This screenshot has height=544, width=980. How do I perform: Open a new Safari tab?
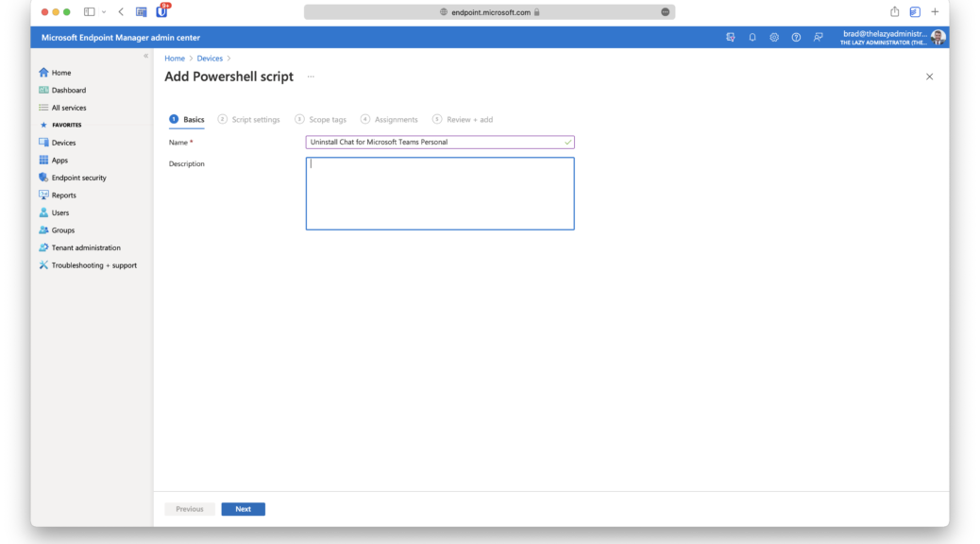pyautogui.click(x=935, y=12)
